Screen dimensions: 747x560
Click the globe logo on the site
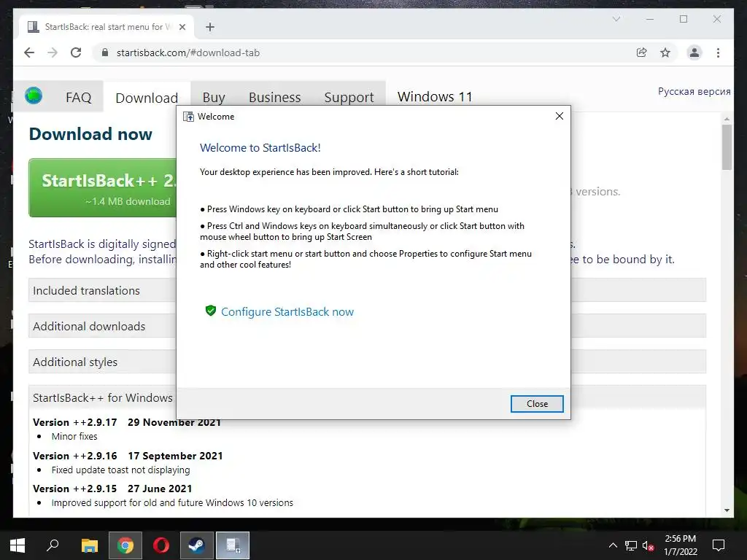pos(34,96)
